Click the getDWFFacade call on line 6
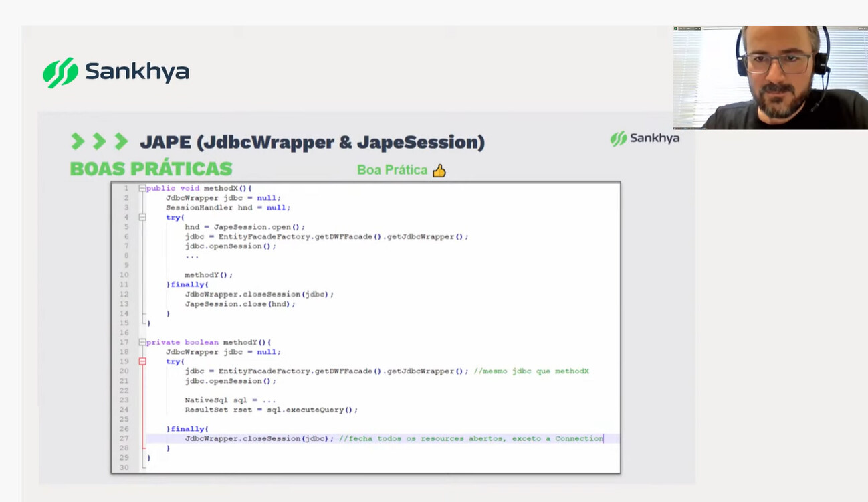Image resolution: width=868 pixels, height=502 pixels. coord(348,237)
